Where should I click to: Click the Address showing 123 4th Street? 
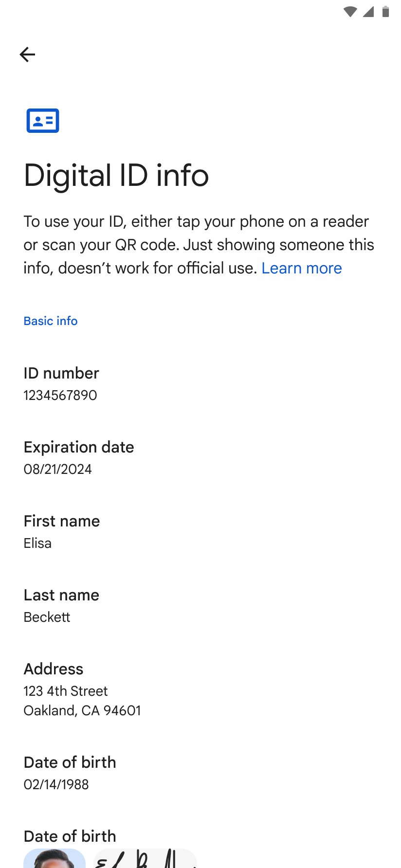point(65,691)
